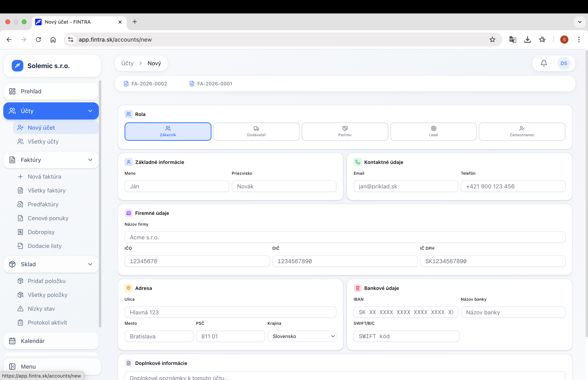
Task: Select the Dobropisy entry in the sidebar
Action: coord(41,232)
